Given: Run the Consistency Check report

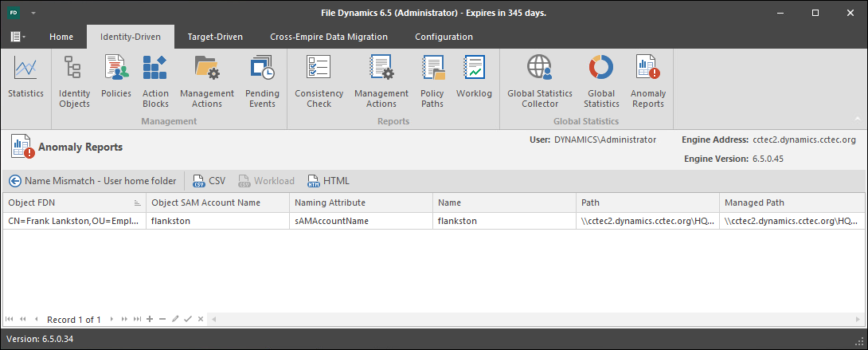Looking at the screenshot, I should coord(319,81).
